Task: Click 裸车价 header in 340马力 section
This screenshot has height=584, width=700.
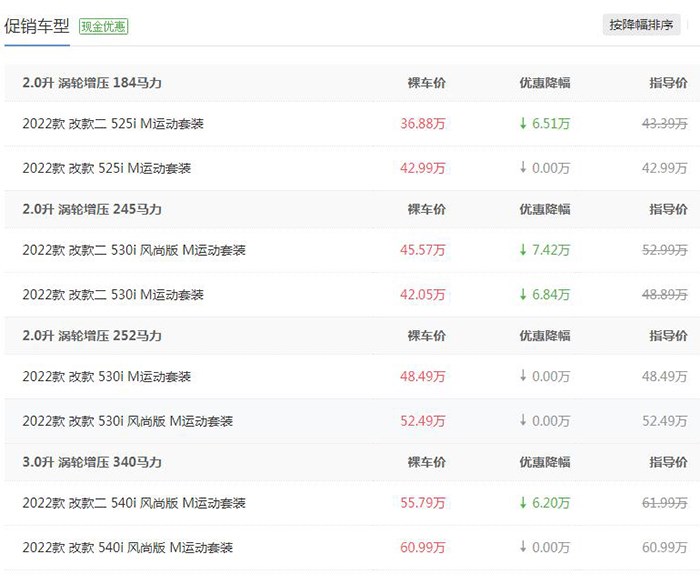Action: pos(426,462)
